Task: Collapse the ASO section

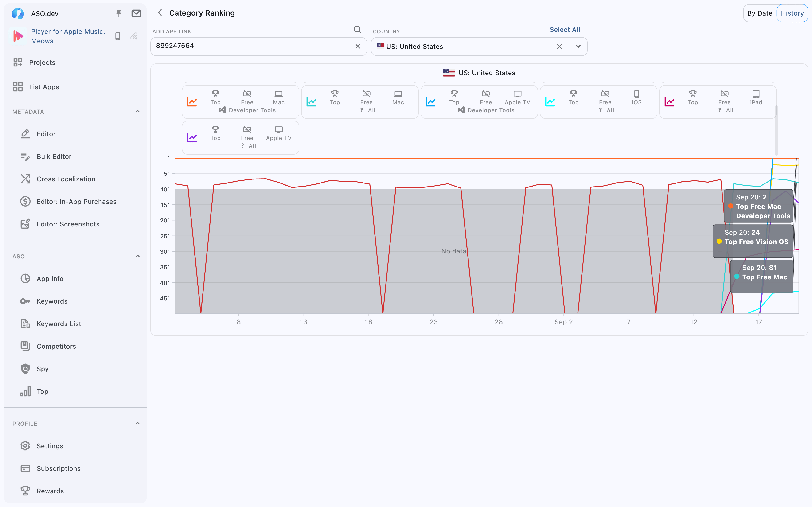Action: point(137,256)
